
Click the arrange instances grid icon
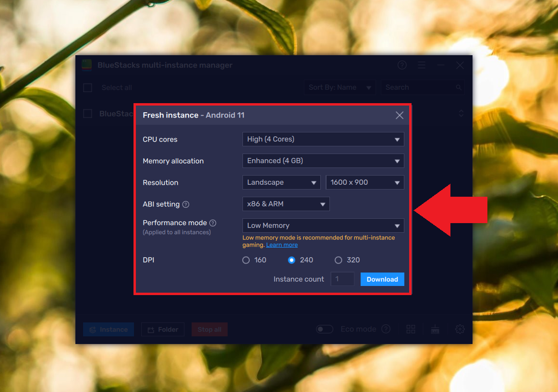(x=411, y=329)
